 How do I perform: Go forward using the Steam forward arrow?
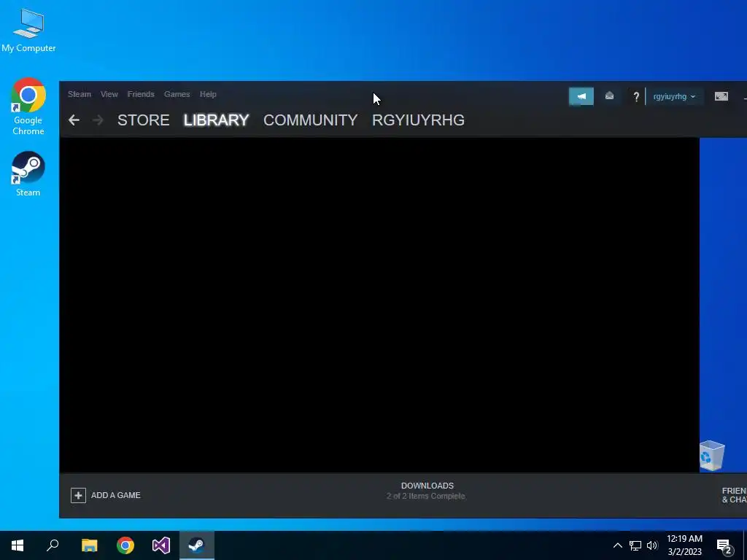pyautogui.click(x=98, y=120)
